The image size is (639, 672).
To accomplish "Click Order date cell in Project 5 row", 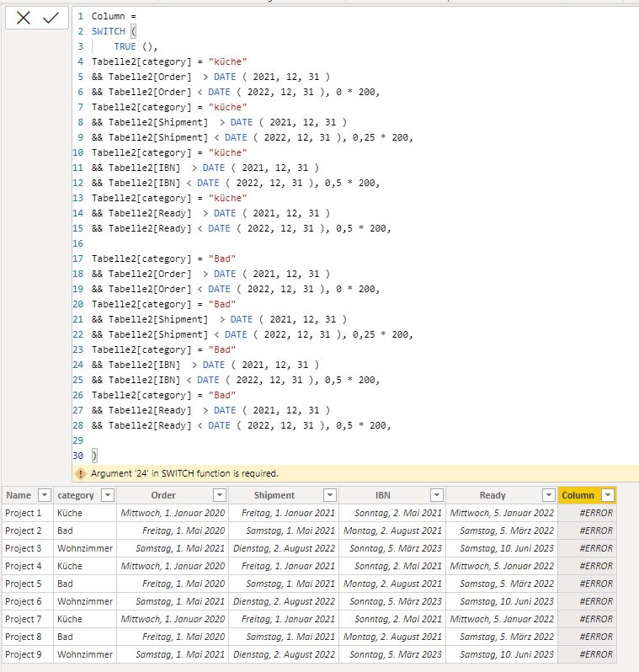I will [173, 584].
